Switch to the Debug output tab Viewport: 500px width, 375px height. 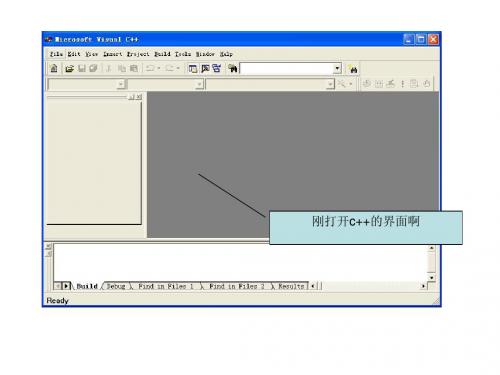tap(116, 286)
